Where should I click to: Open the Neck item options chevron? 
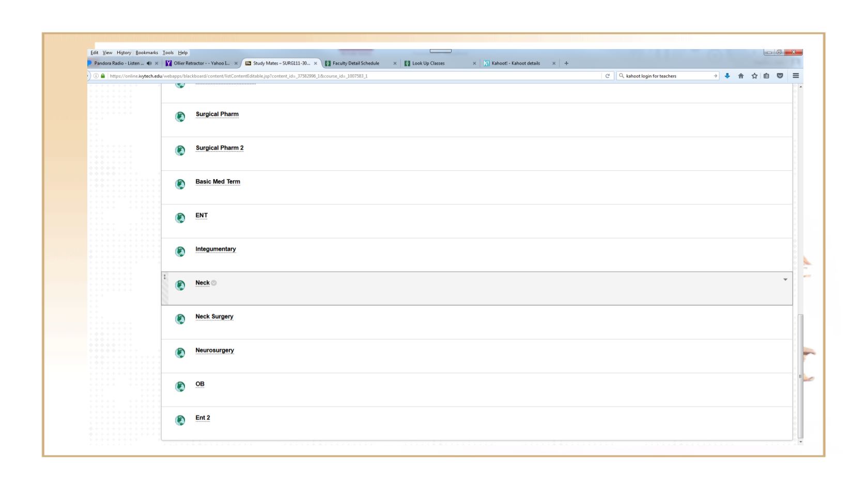[x=214, y=283]
